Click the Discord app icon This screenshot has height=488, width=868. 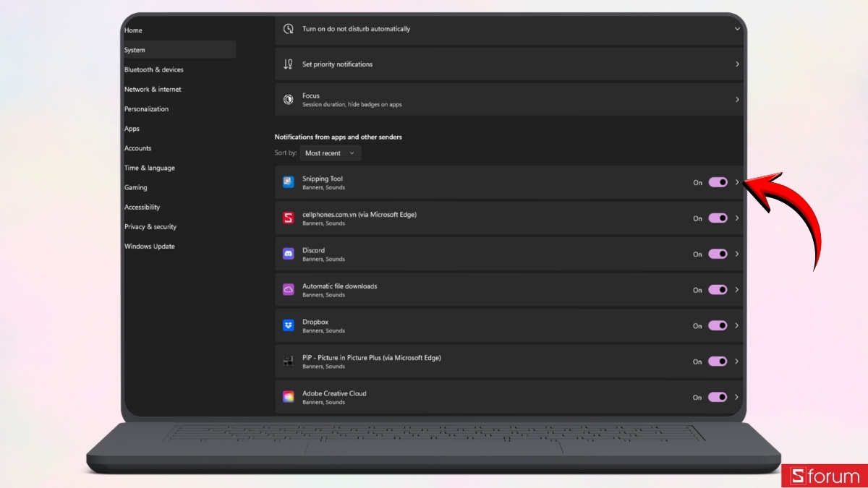[x=288, y=254]
